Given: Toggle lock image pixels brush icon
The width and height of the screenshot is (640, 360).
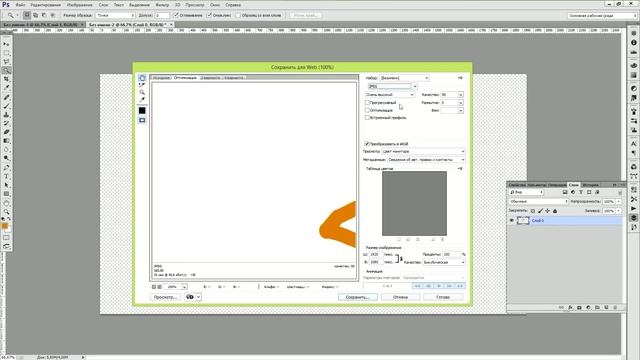Looking at the screenshot, I should coord(540,211).
